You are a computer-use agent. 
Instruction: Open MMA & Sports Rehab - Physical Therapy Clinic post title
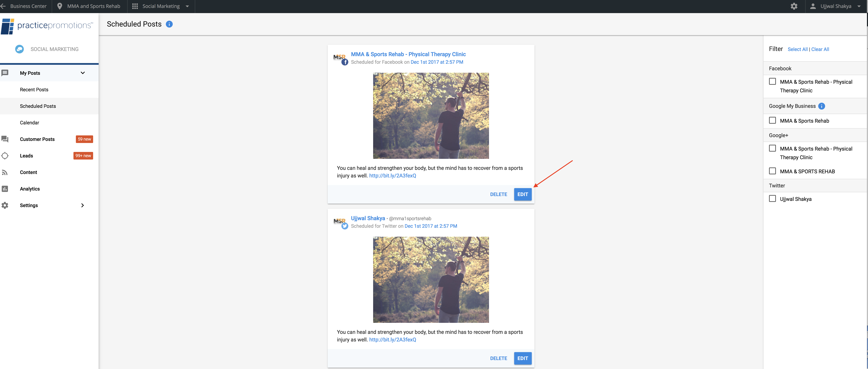tap(408, 54)
